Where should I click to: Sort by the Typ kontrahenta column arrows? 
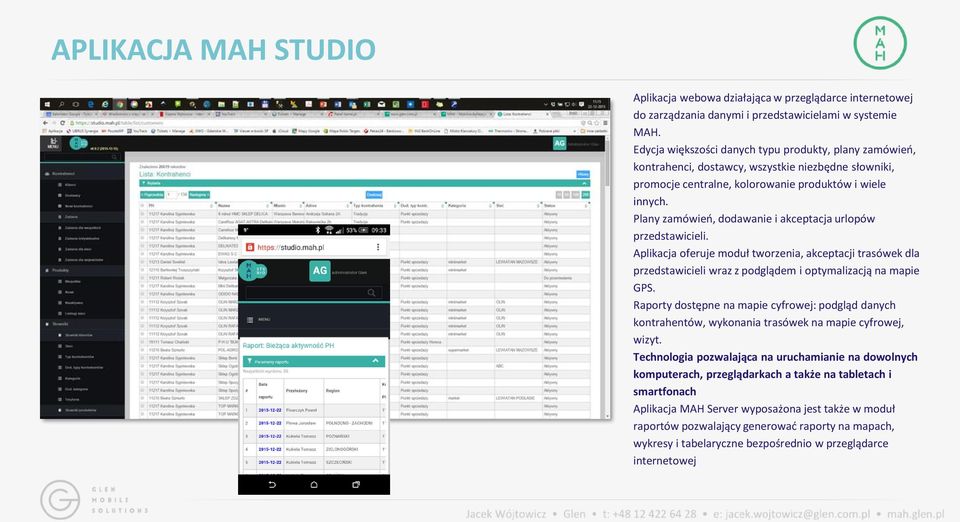click(x=395, y=206)
